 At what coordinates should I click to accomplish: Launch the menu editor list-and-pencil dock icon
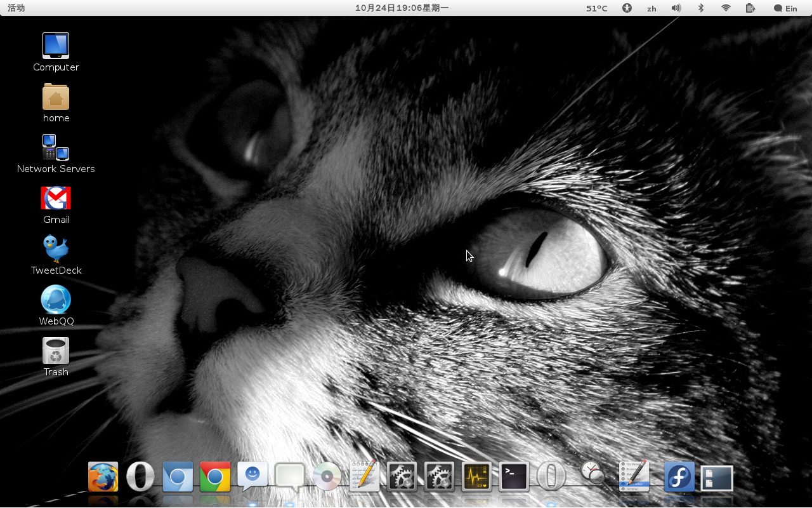634,476
